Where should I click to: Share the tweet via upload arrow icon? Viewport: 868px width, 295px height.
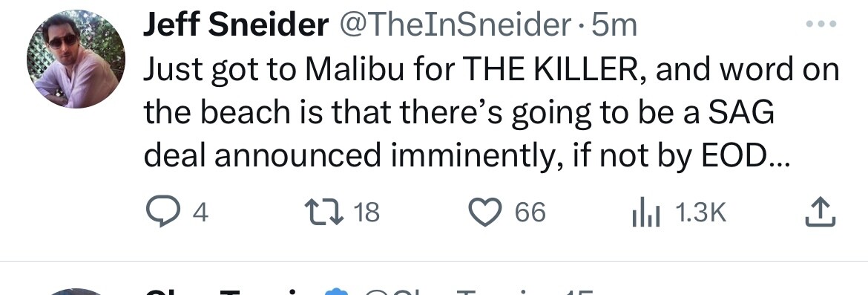[820, 213]
